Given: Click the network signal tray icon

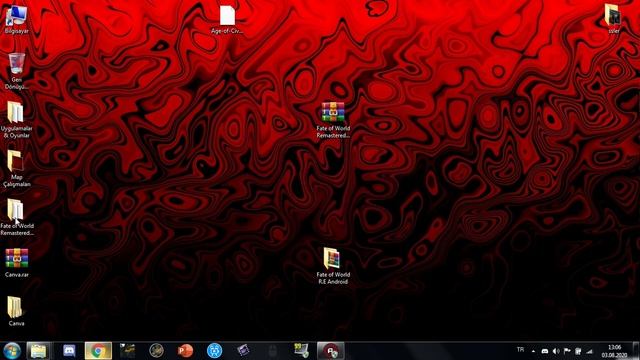Looking at the screenshot, I should pos(589,351).
